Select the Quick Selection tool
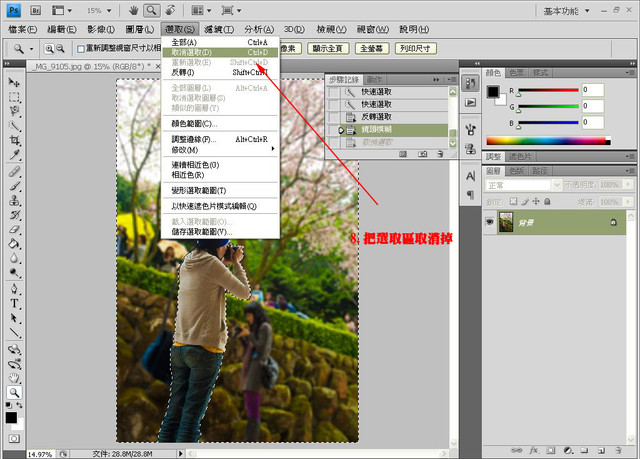The height and width of the screenshot is (459, 640). click(14, 126)
